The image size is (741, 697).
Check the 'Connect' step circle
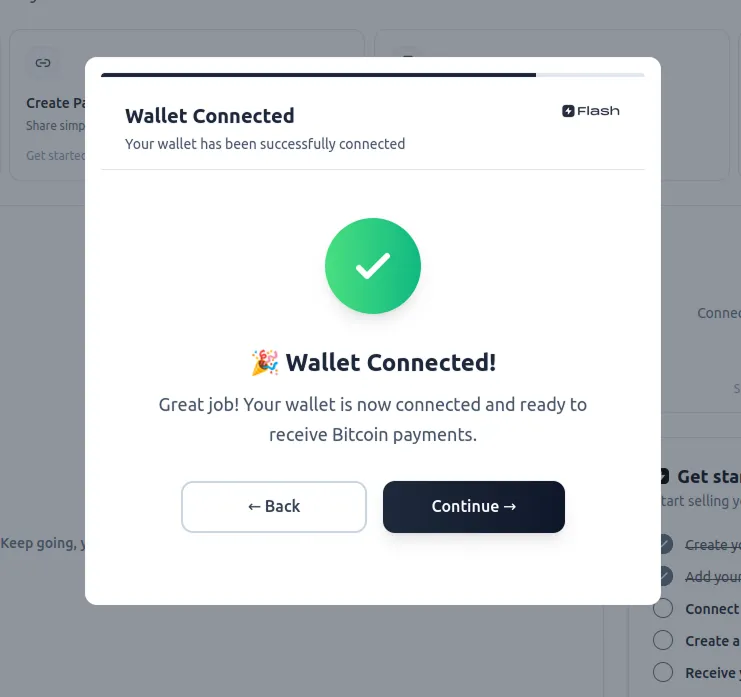663,608
